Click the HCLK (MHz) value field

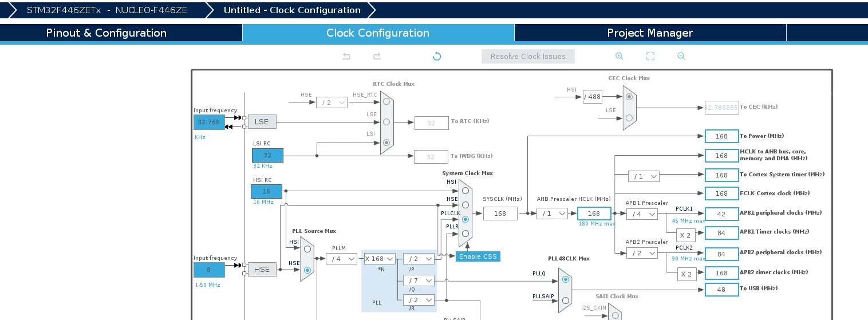coord(594,214)
